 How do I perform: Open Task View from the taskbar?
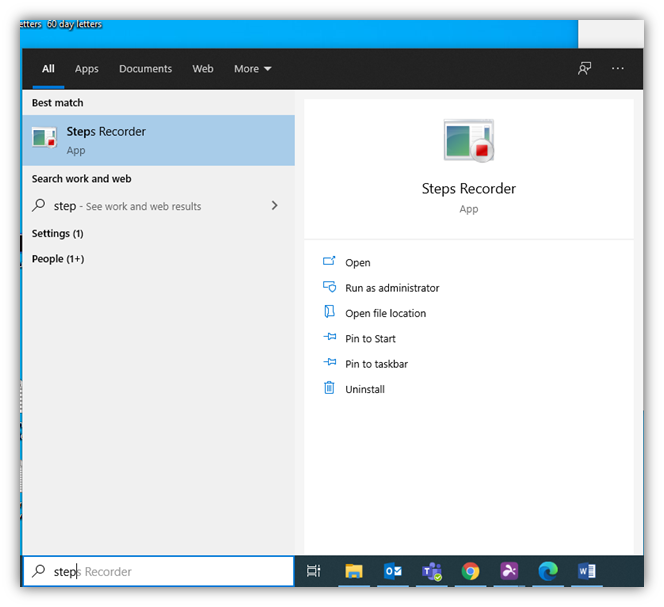(314, 571)
